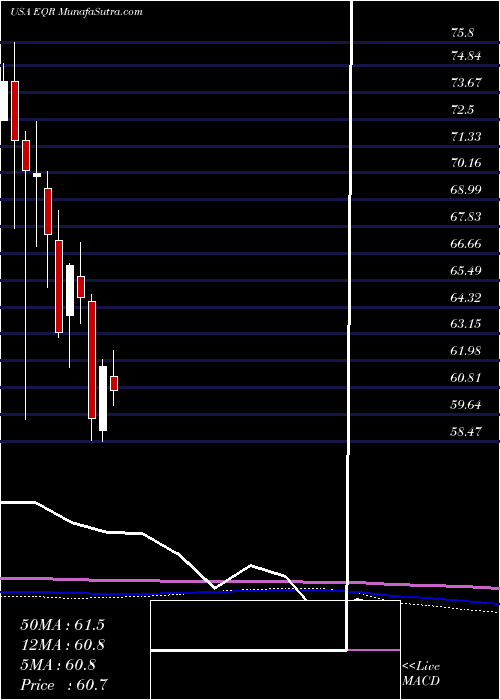Click the USA EQR MunafaSutra.com title

76,12
